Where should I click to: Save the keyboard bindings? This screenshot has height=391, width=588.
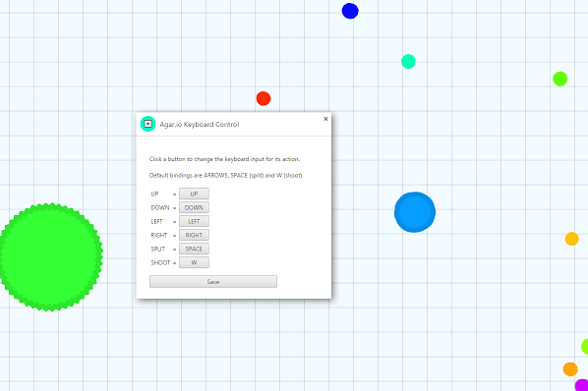pyautogui.click(x=213, y=282)
